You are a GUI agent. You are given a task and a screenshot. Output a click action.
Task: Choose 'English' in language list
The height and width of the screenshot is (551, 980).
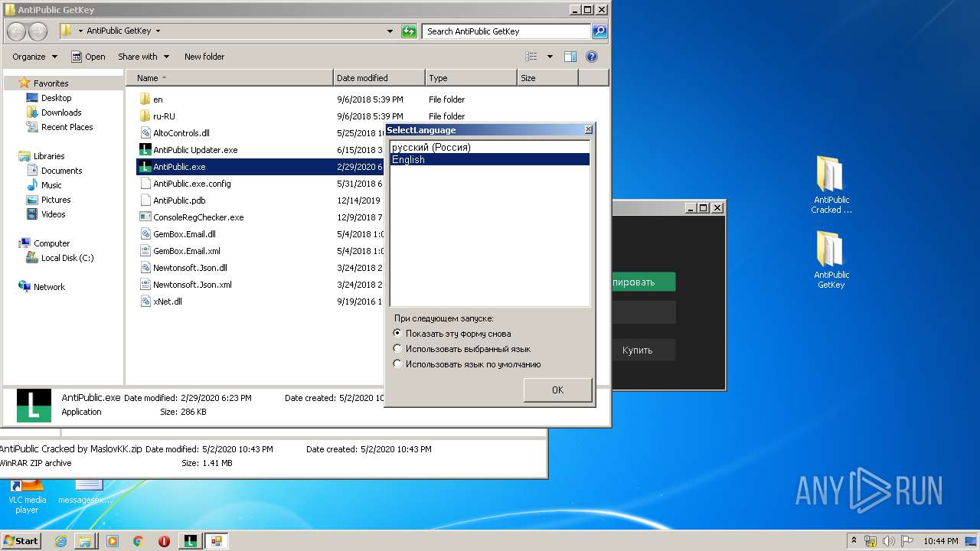click(x=490, y=160)
